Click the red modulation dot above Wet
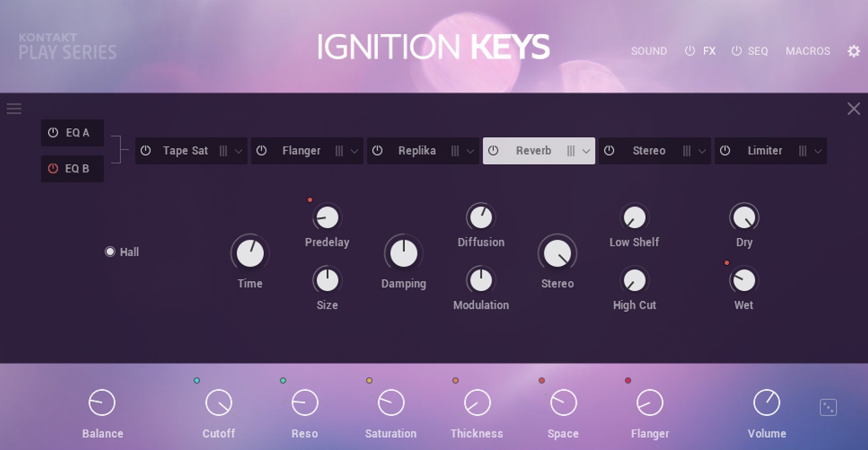This screenshot has height=450, width=868. point(726,263)
